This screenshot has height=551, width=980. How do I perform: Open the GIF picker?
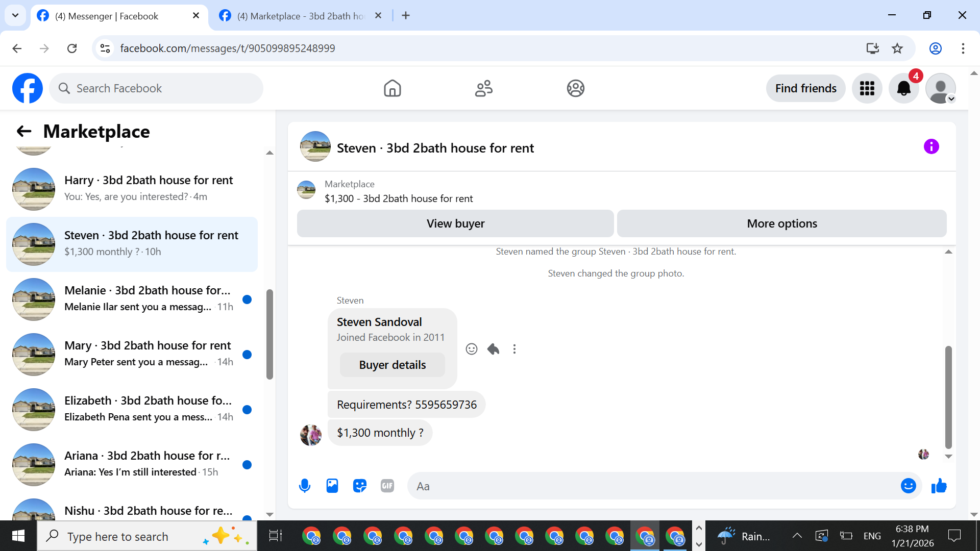(387, 486)
